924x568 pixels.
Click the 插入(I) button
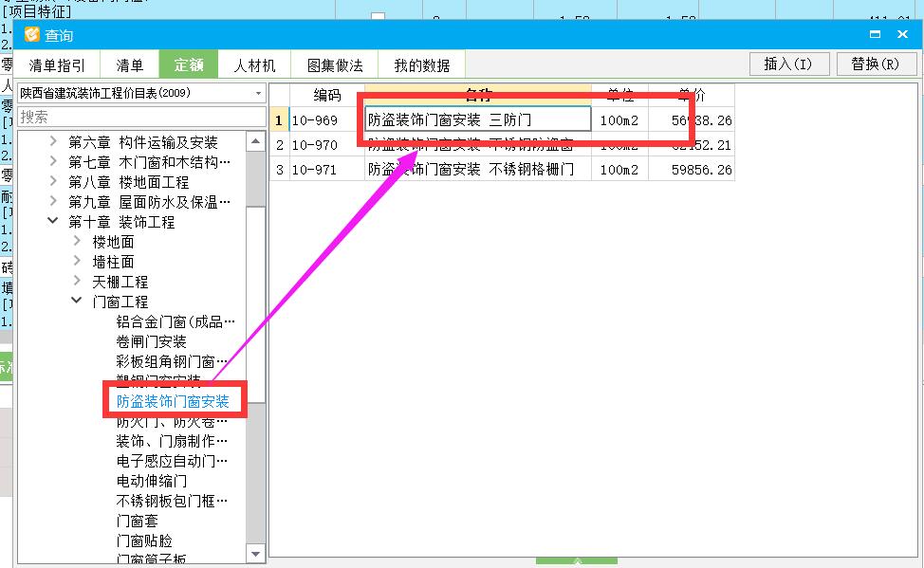click(x=789, y=64)
